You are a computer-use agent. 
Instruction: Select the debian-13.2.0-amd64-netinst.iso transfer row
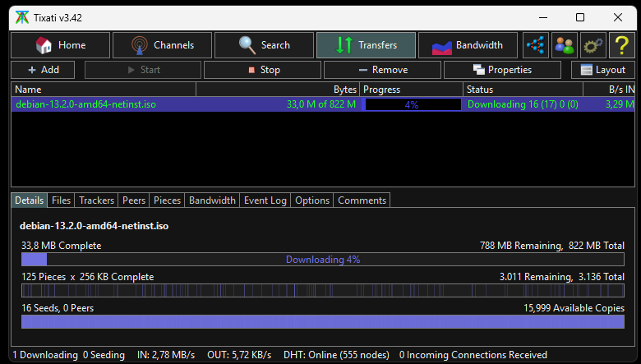click(164, 104)
